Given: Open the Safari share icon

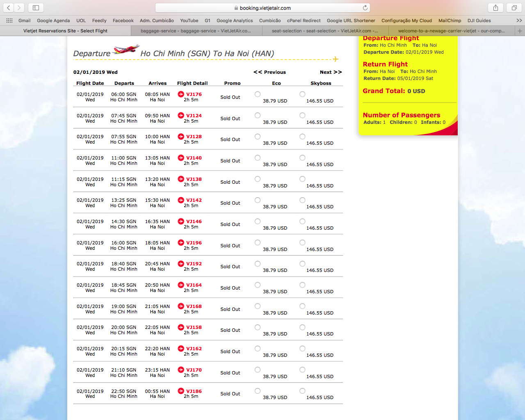Looking at the screenshot, I should pyautogui.click(x=495, y=8).
